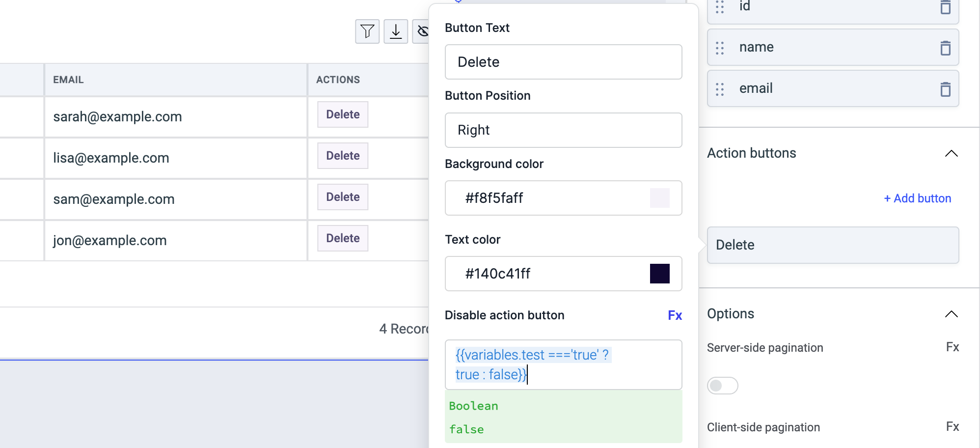
Task: Click the + Add button link
Action: (x=917, y=198)
